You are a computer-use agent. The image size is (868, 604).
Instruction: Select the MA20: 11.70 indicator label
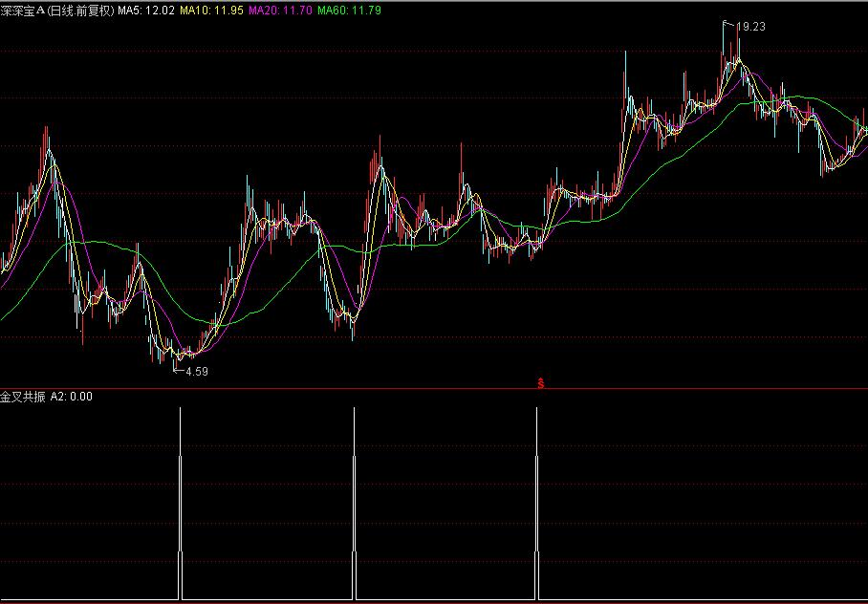tap(281, 11)
